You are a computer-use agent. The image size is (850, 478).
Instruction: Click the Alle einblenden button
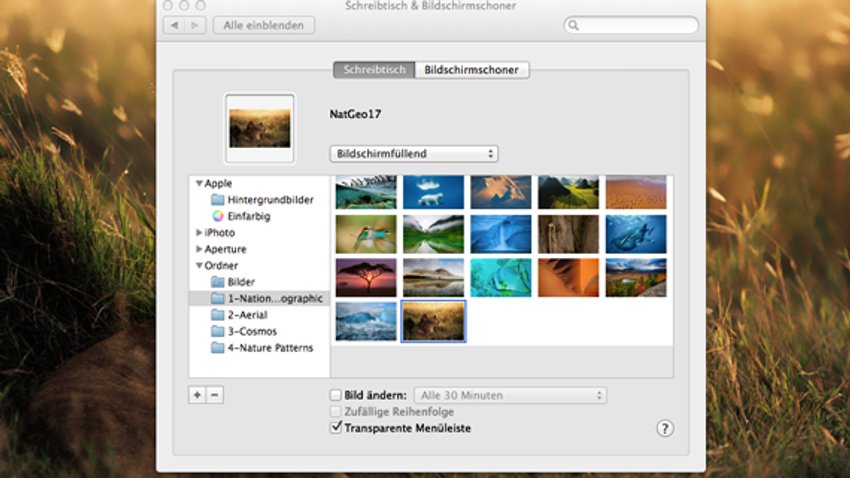(263, 25)
